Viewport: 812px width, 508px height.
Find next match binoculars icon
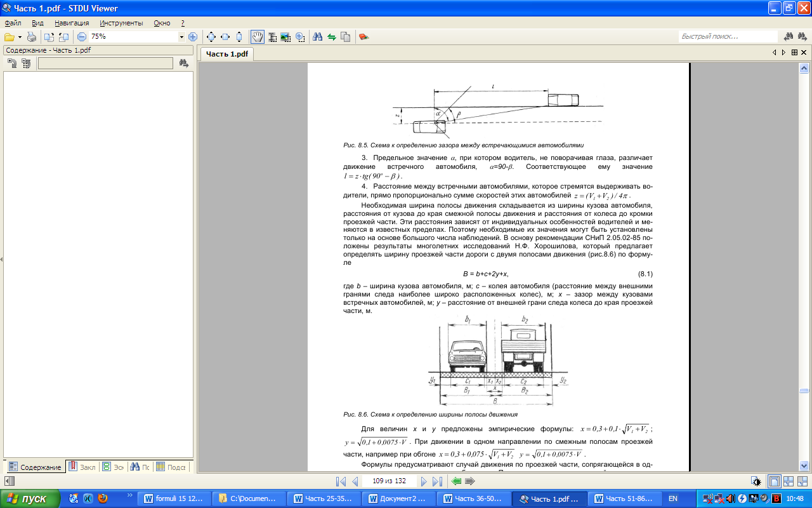click(802, 37)
